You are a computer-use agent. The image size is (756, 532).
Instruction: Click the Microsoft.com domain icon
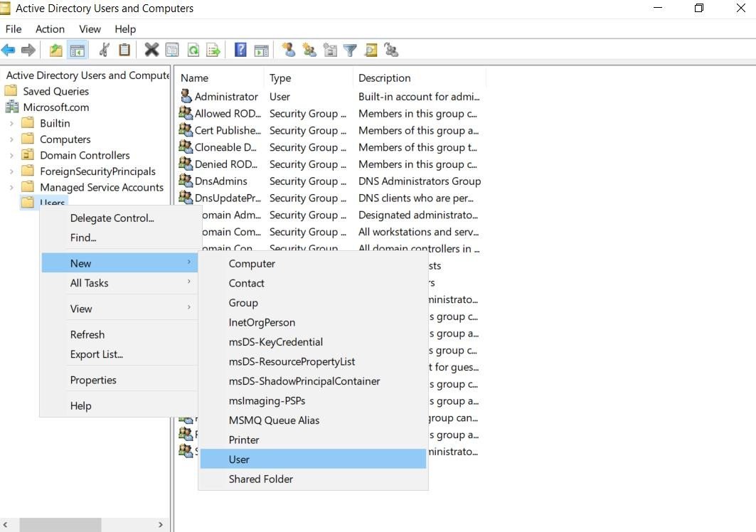point(11,107)
